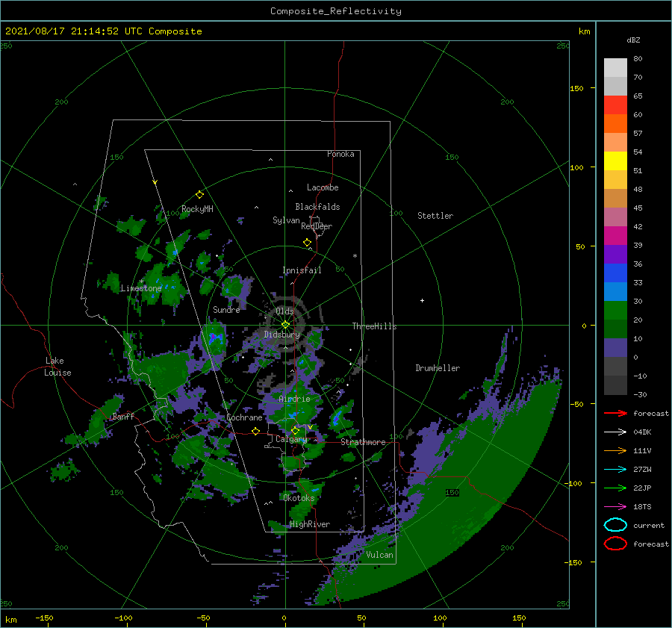This screenshot has width=672, height=628.
Task: Select the slate-purple 0-10 dBZ swatch
Action: [x=615, y=348]
